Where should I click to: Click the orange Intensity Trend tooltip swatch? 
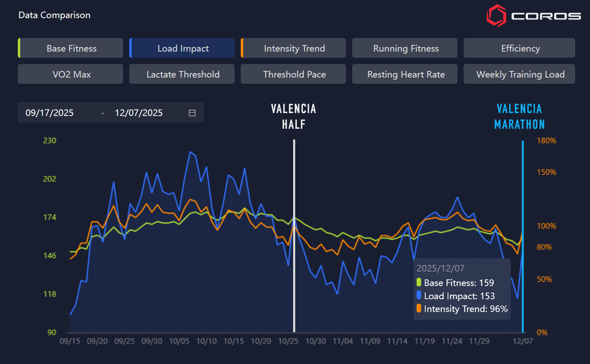tap(419, 309)
